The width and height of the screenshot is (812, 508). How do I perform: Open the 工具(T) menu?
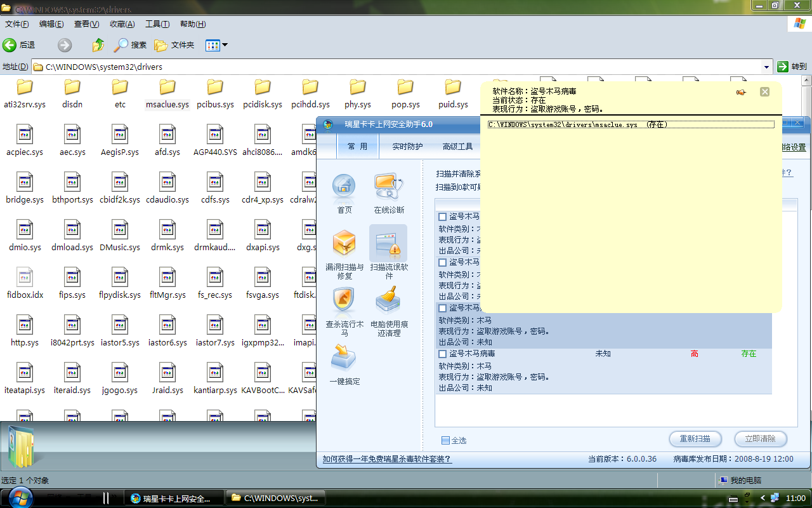pos(157,24)
